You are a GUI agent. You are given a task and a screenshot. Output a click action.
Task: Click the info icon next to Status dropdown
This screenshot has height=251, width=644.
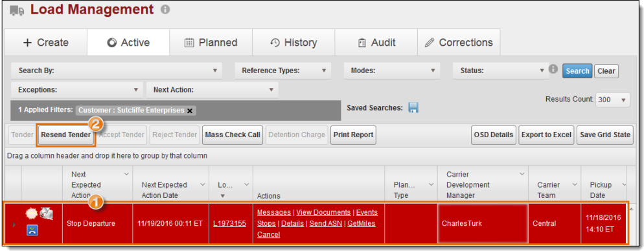[x=553, y=69]
